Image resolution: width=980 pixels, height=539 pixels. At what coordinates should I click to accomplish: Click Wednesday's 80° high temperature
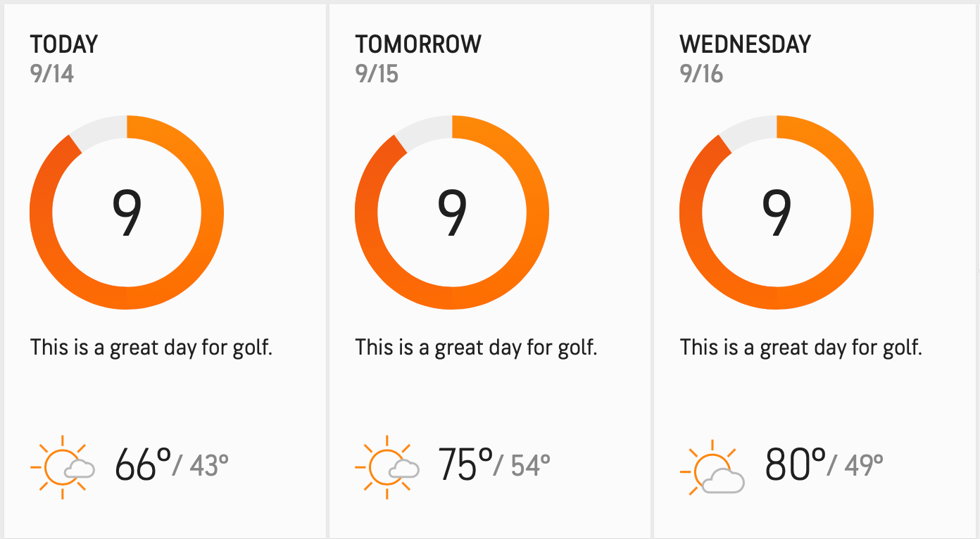click(795, 464)
